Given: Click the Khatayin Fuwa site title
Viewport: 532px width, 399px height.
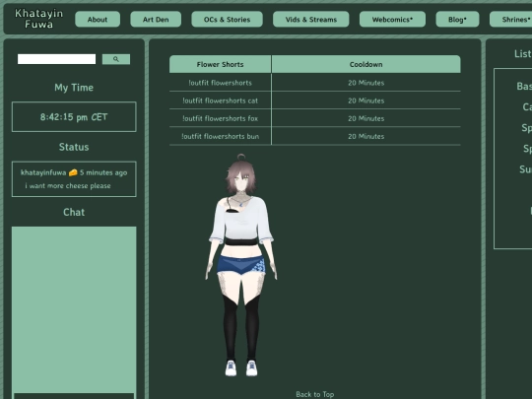Looking at the screenshot, I should [x=38, y=19].
